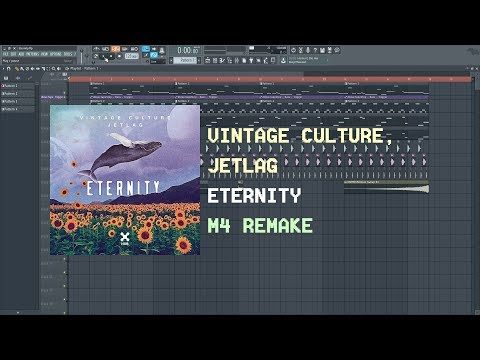Viewport: 480px width, 360px height.
Task: Click first picker panel filter icon above patterns
Action: (6, 78)
